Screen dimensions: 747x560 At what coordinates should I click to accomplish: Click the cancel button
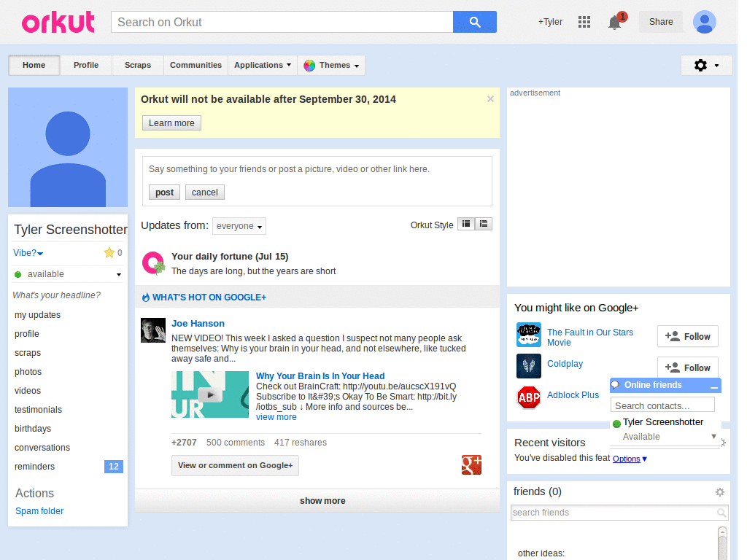coord(205,192)
